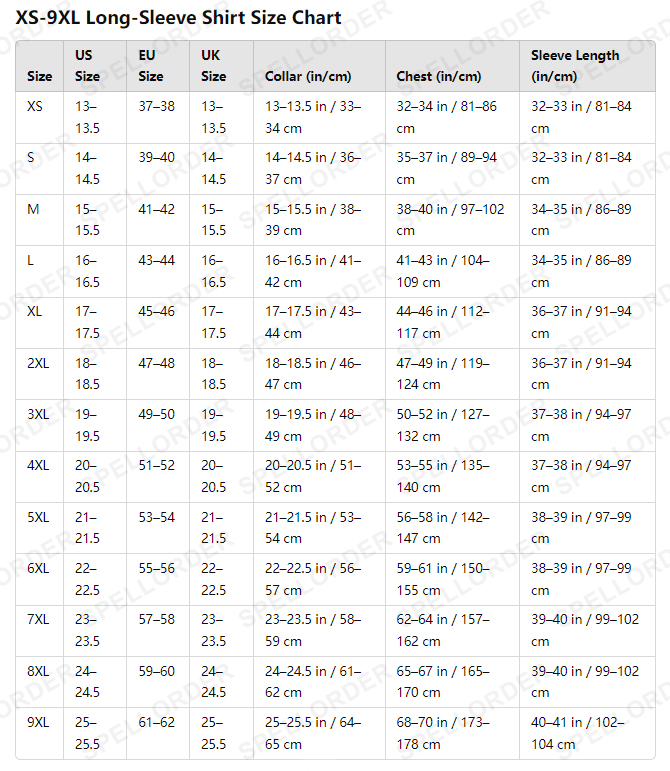Screen dimensions: 670x771
Task: Click the Size column header
Action: [40, 76]
